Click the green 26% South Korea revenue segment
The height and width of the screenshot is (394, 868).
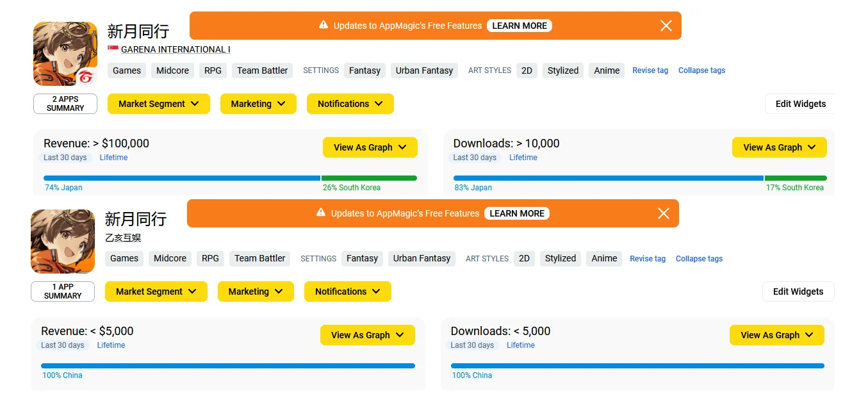point(369,178)
